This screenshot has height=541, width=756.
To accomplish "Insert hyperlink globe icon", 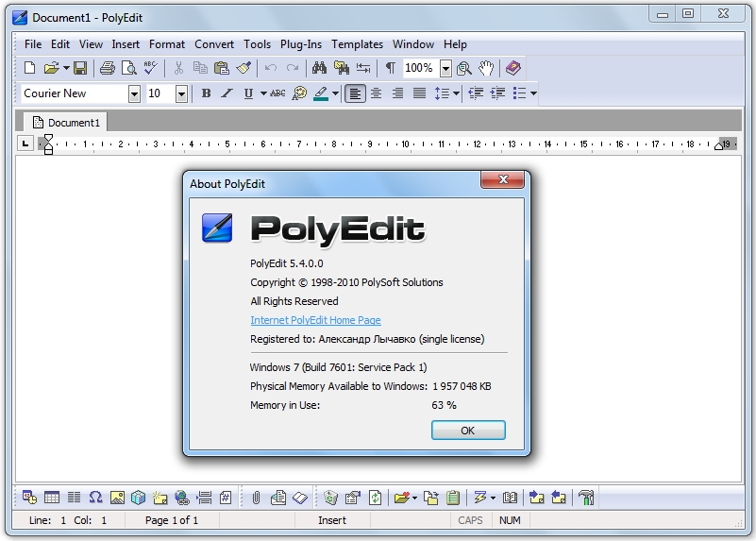I will coord(182,498).
